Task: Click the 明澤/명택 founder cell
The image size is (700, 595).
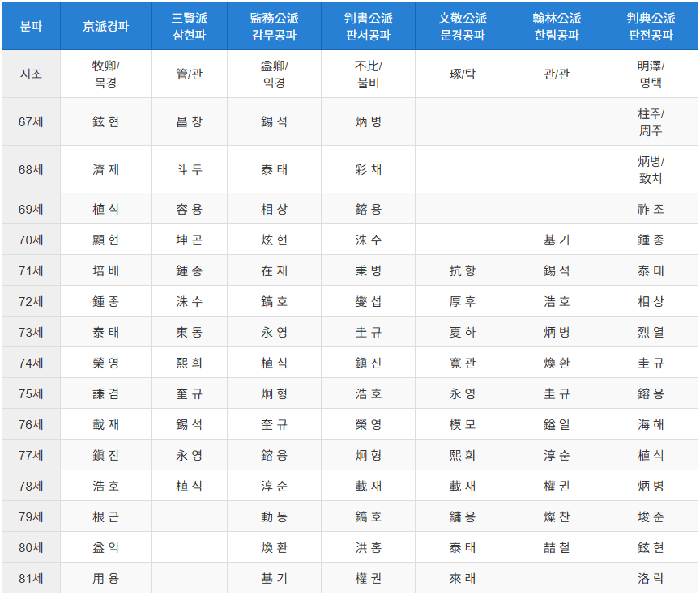Action: [x=651, y=74]
